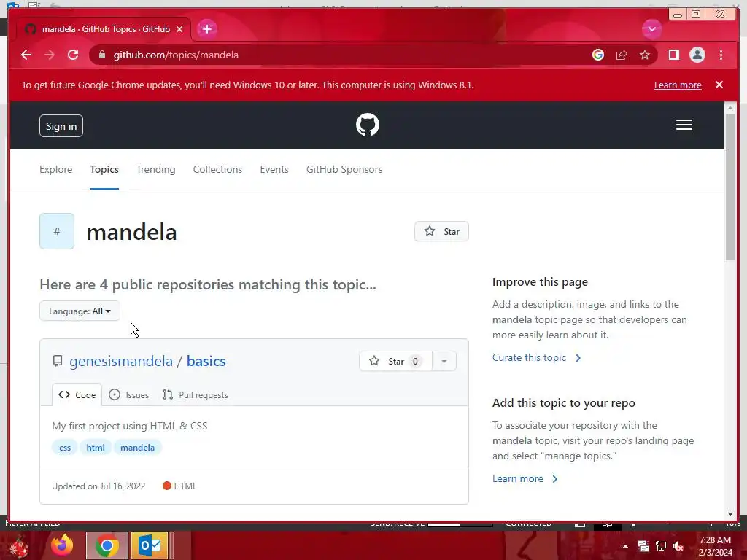Select the Topics tab
This screenshot has width=747, height=560.
(x=104, y=169)
